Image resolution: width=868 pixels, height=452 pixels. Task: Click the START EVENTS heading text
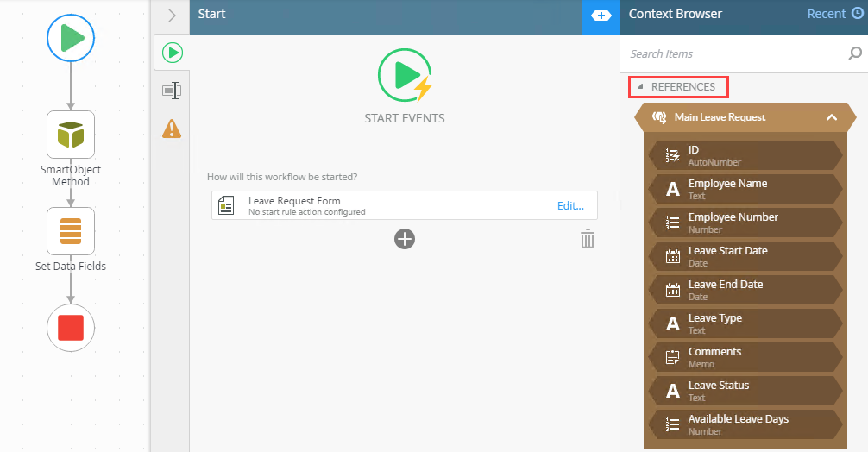tap(405, 118)
